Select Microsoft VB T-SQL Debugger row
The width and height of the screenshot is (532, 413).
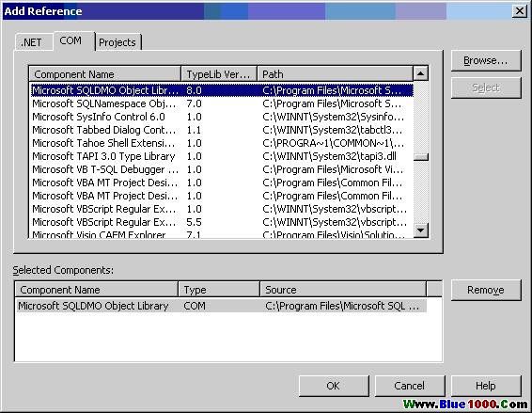(x=222, y=169)
